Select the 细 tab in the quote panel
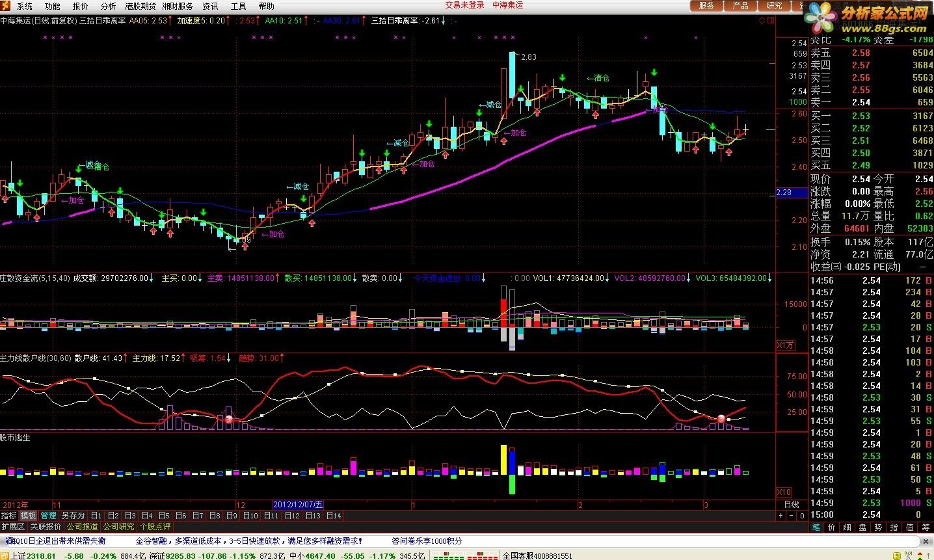The width and height of the screenshot is (934, 560). tap(847, 527)
